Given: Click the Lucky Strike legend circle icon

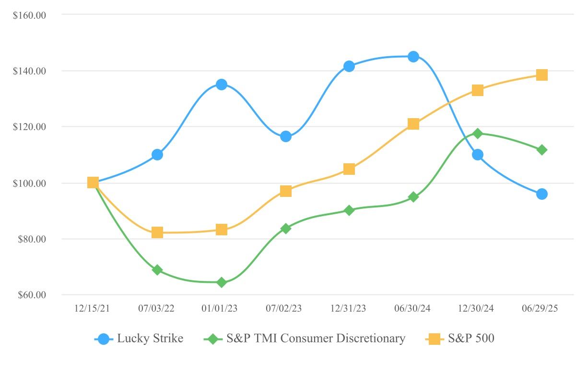Looking at the screenshot, I should (104, 339).
